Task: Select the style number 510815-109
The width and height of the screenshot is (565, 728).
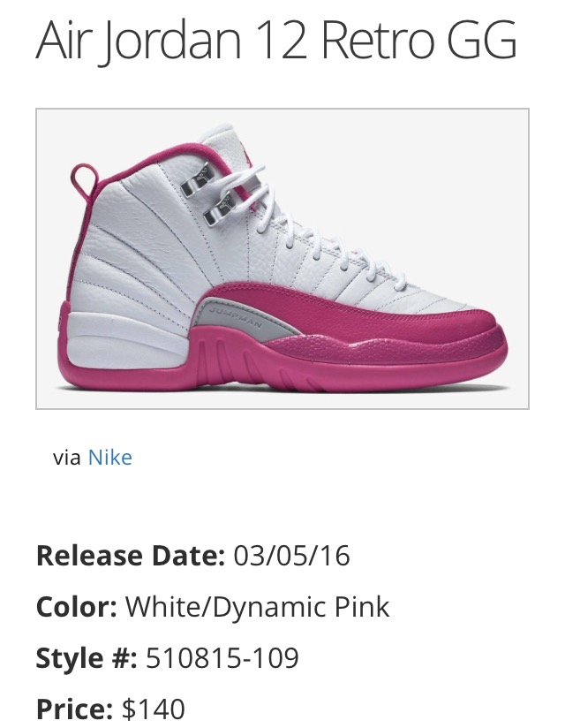Action: click(222, 658)
